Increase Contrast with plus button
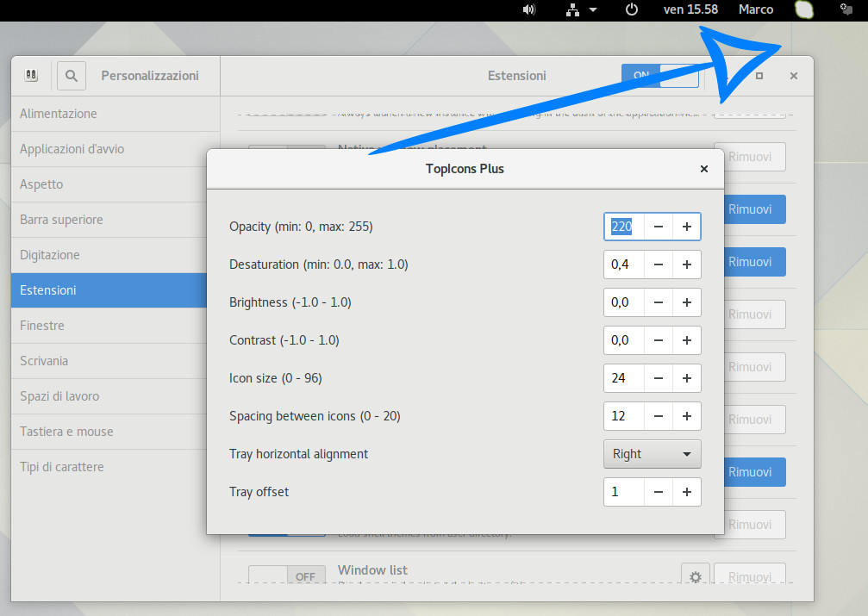The height and width of the screenshot is (616, 868). point(687,340)
